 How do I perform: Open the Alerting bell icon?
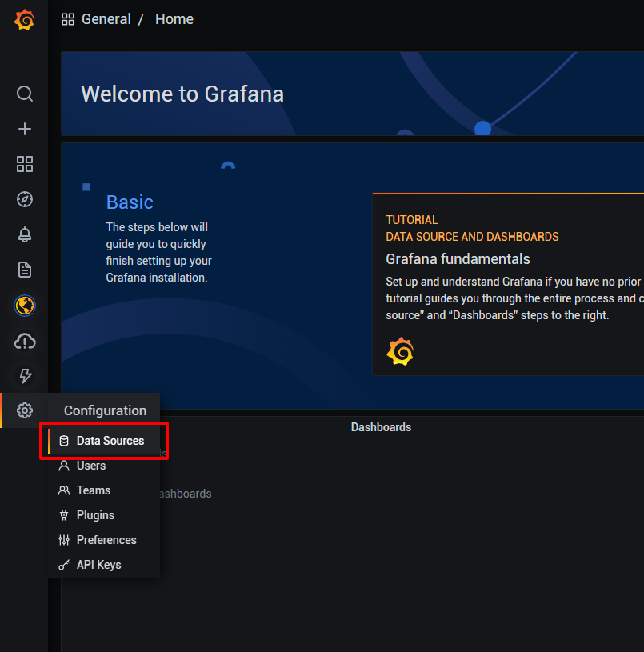coord(25,234)
